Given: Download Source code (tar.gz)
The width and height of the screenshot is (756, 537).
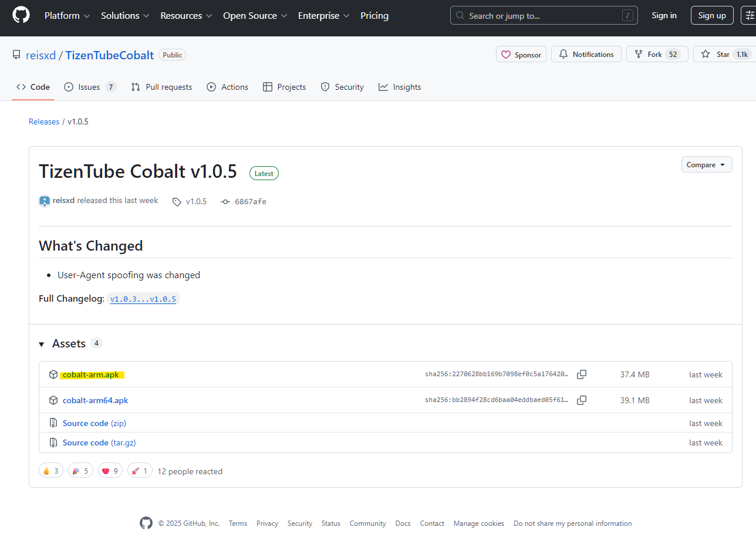Looking at the screenshot, I should coord(99,443).
